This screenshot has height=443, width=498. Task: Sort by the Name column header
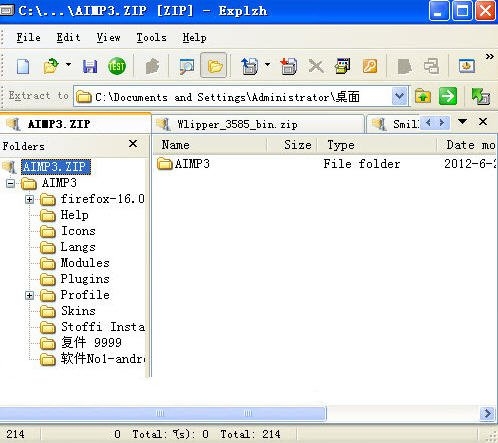[210, 145]
